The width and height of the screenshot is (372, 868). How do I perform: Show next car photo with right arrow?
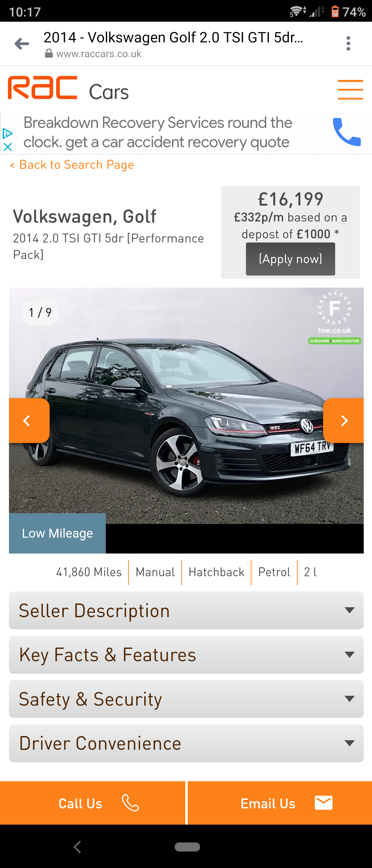(x=343, y=421)
